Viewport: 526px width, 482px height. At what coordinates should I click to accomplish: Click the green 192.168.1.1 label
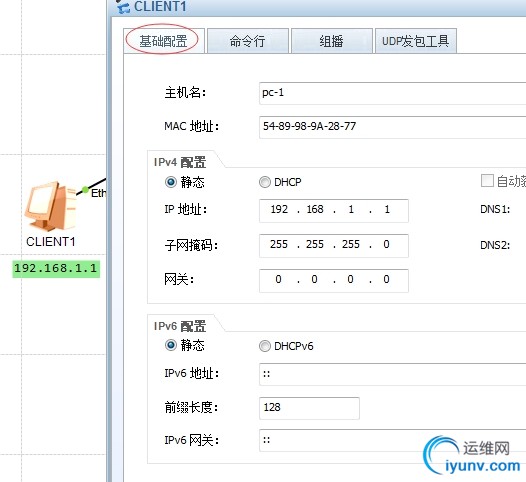[x=56, y=269]
